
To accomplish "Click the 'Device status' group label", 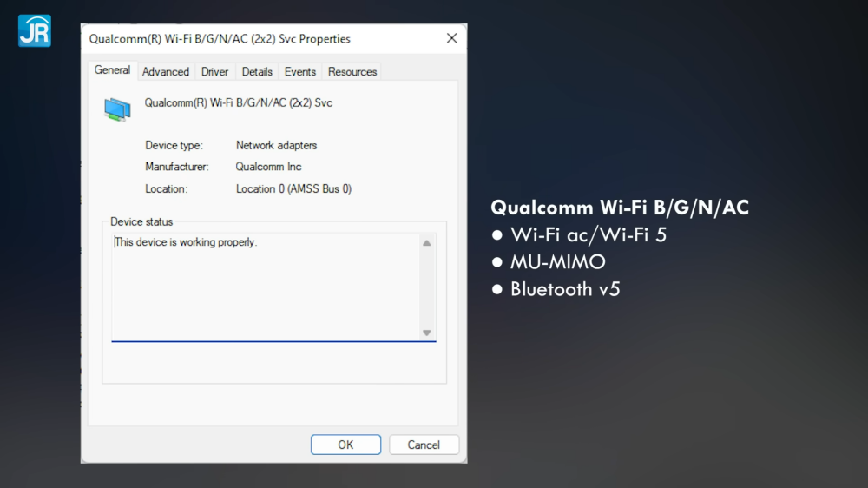I will 141,221.
